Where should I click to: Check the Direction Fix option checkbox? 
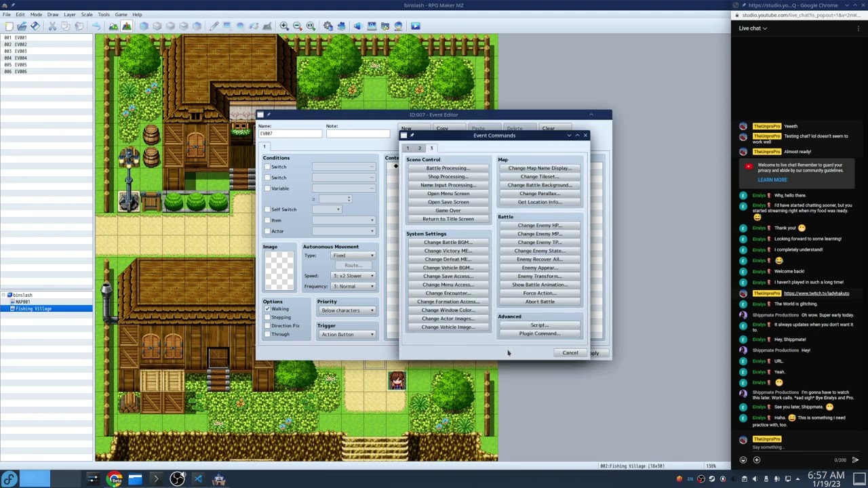267,326
